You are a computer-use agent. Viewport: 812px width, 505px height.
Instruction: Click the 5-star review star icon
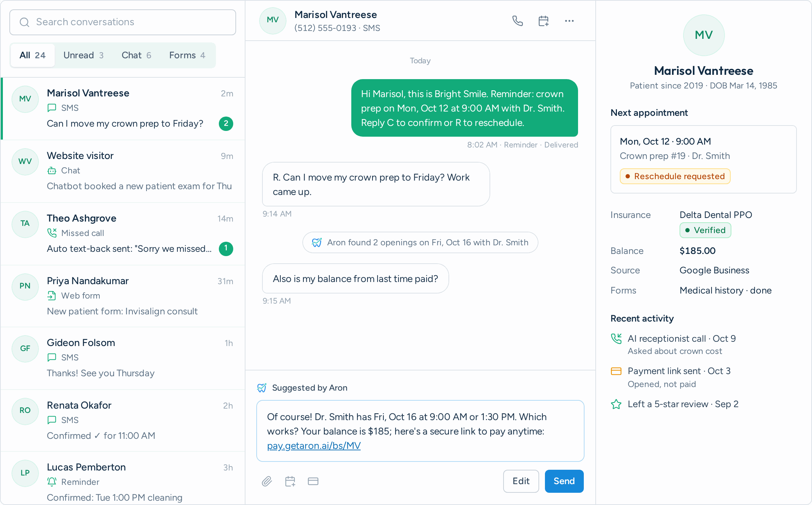point(616,404)
